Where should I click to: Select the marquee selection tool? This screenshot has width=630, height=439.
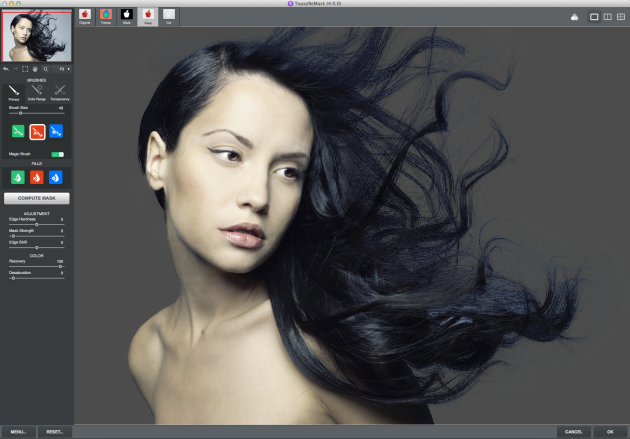25,69
